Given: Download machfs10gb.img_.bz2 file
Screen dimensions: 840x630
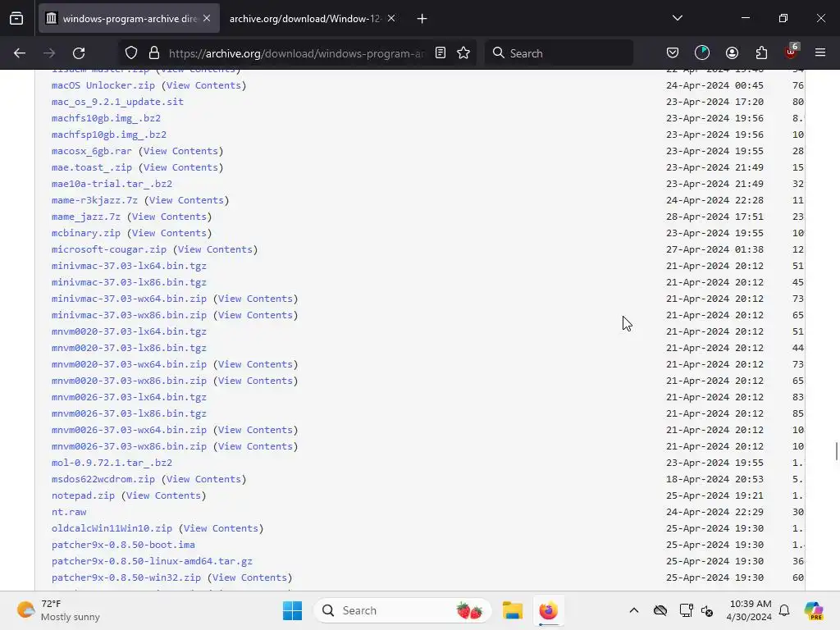Looking at the screenshot, I should tap(106, 118).
